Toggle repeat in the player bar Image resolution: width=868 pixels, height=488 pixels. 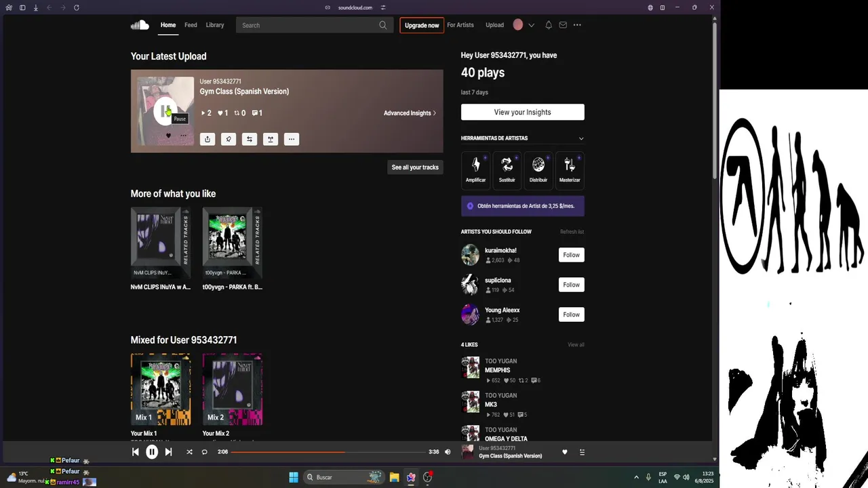tap(204, 452)
